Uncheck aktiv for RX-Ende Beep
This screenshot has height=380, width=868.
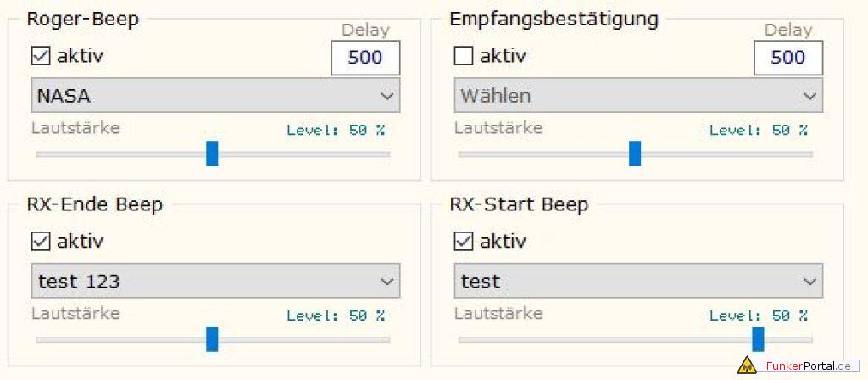point(41,242)
